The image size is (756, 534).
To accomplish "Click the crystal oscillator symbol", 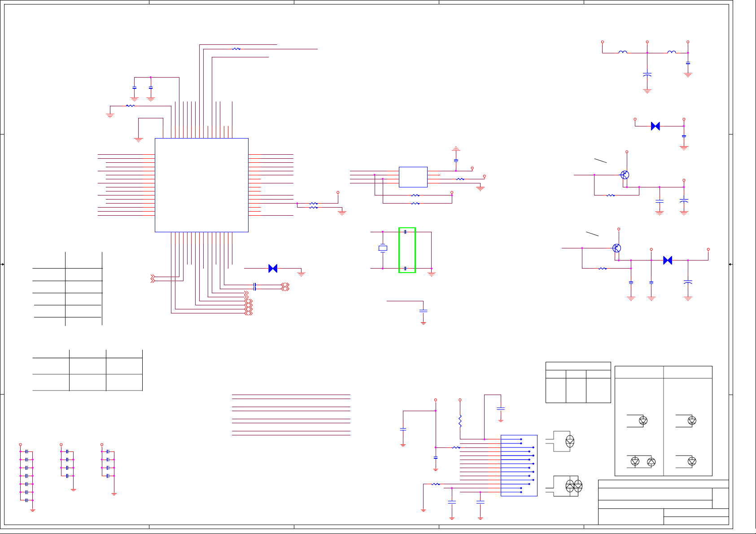I will 383,248.
